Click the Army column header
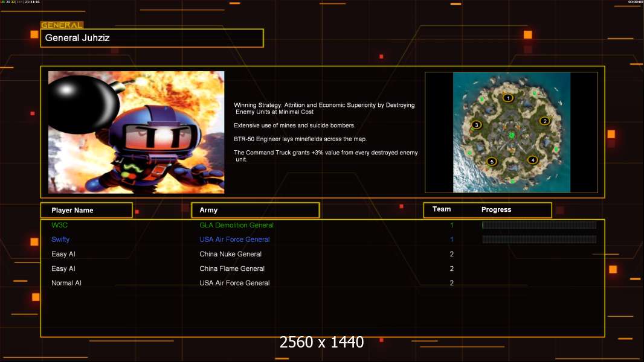The width and height of the screenshot is (644, 362). [x=255, y=210]
